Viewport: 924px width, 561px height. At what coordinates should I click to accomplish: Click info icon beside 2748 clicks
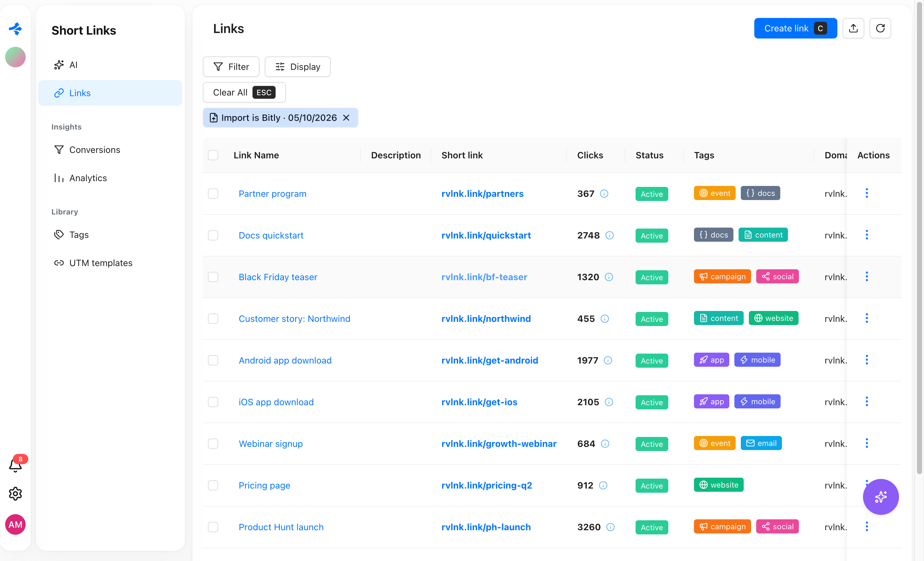tap(610, 235)
